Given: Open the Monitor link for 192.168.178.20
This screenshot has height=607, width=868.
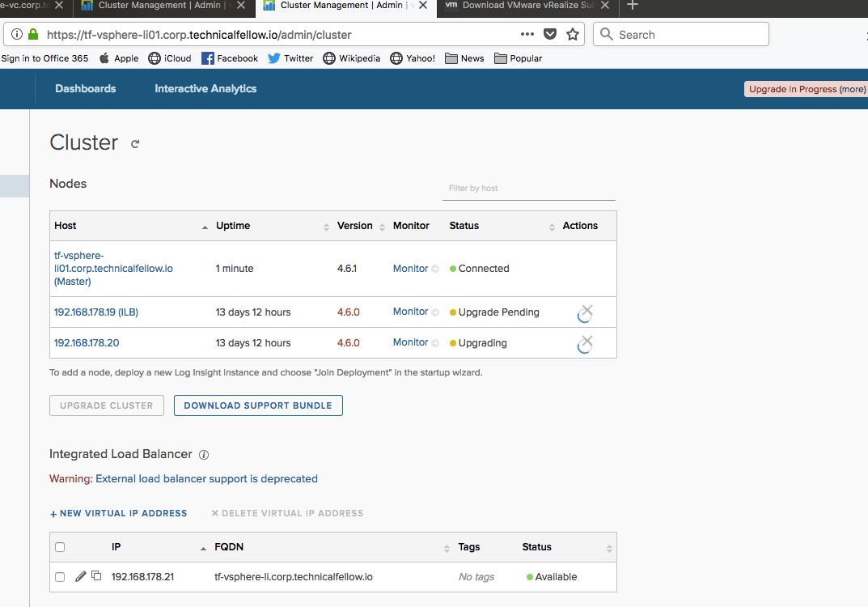Looking at the screenshot, I should pyautogui.click(x=410, y=342).
